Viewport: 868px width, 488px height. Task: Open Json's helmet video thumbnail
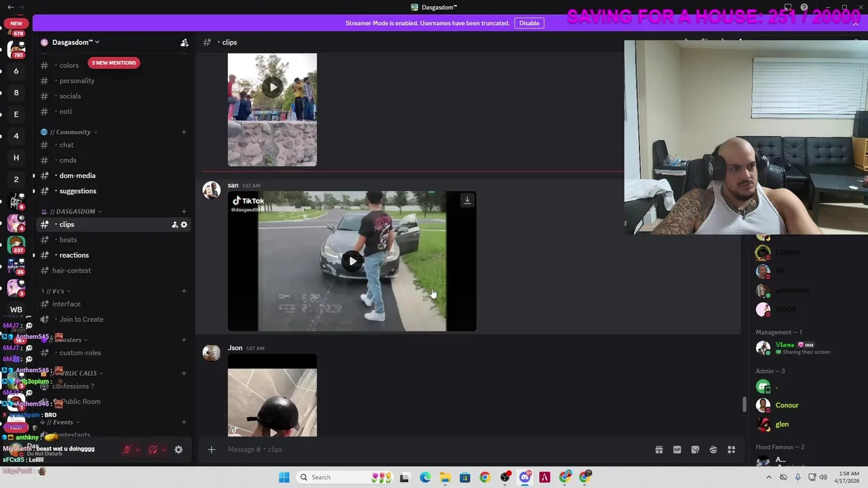point(272,396)
